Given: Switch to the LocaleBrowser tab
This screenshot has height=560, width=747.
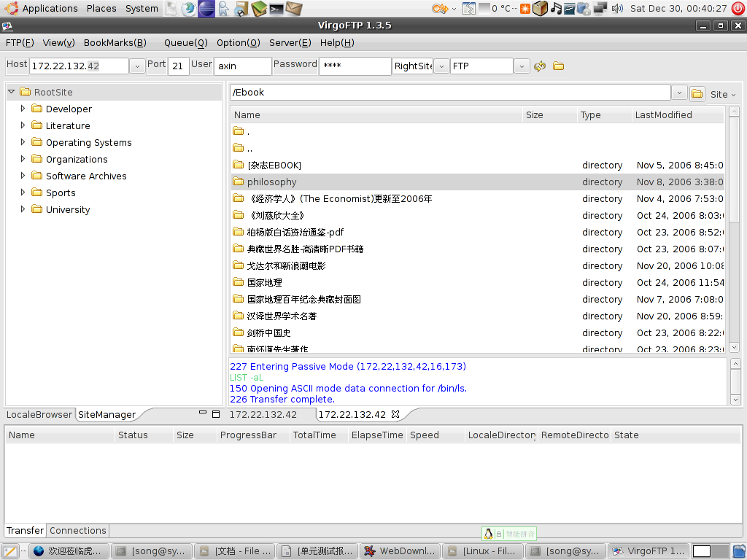Looking at the screenshot, I should (x=39, y=415).
